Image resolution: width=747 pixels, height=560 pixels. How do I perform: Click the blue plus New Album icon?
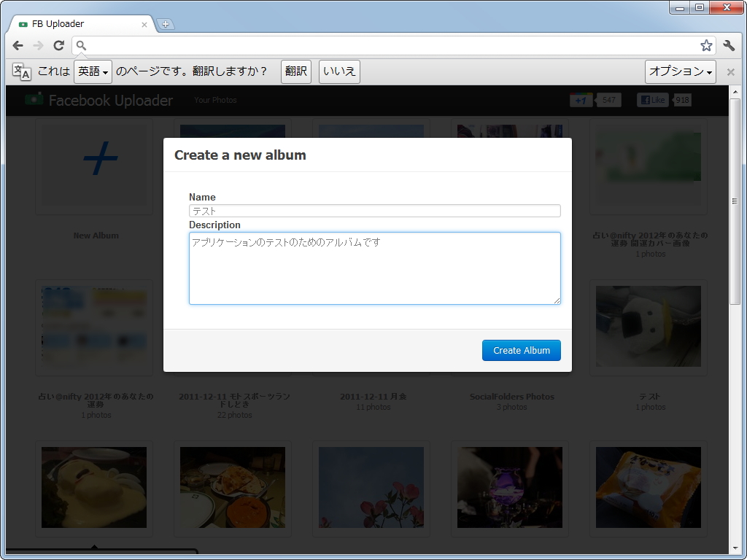pyautogui.click(x=100, y=158)
